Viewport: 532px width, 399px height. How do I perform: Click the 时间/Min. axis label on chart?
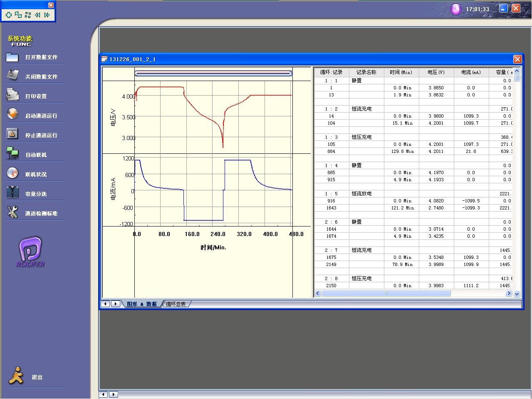(213, 248)
